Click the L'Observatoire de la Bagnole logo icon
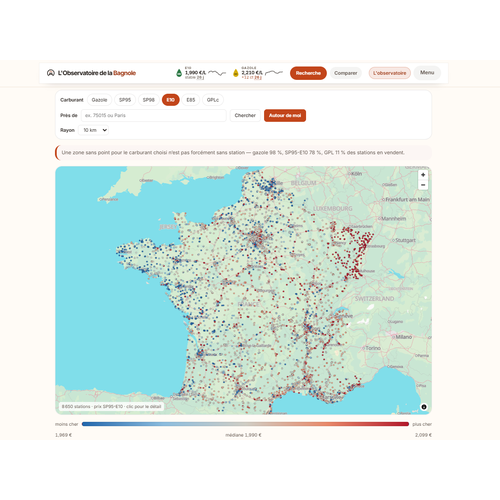500x500 pixels. coord(51,73)
